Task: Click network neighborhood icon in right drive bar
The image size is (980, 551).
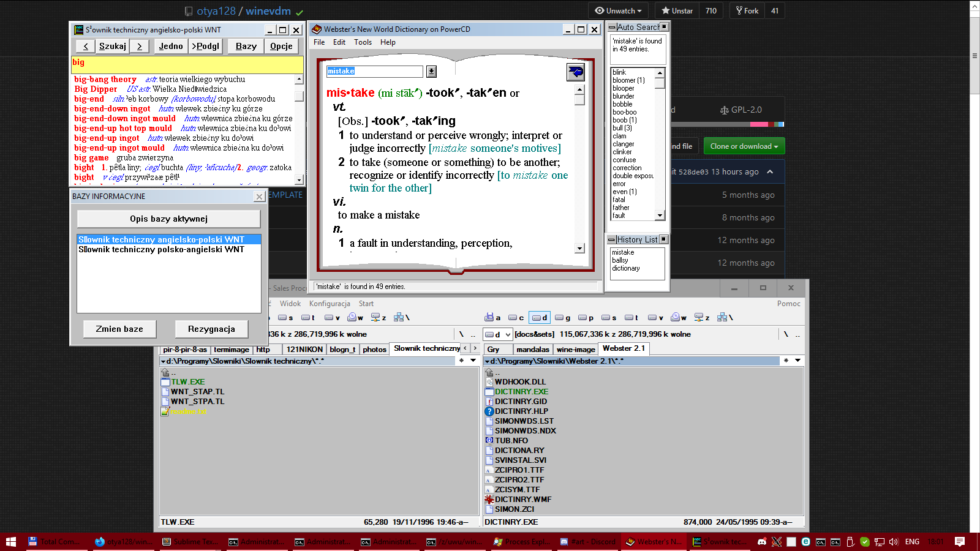Action: click(725, 317)
